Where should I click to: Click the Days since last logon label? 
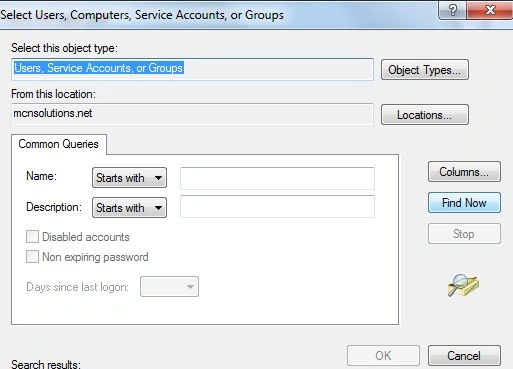77,287
